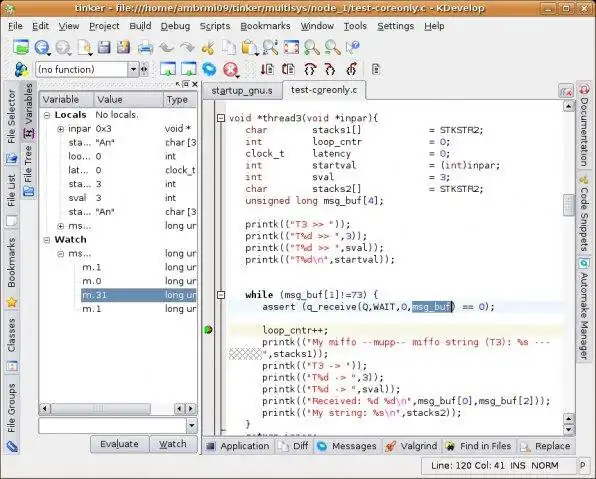Show the File Tree side tab
Screen dimensions: 596x479
click(x=28, y=171)
